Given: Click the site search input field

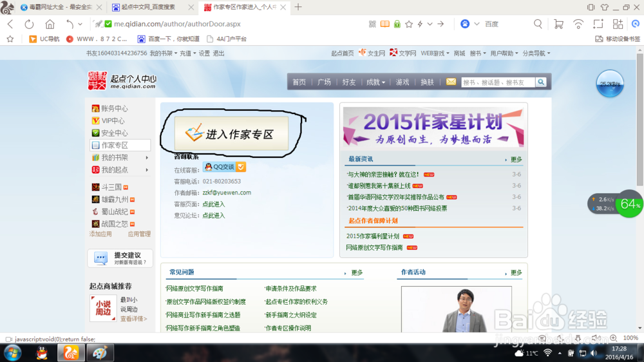Looking at the screenshot, I should pyautogui.click(x=498, y=82).
